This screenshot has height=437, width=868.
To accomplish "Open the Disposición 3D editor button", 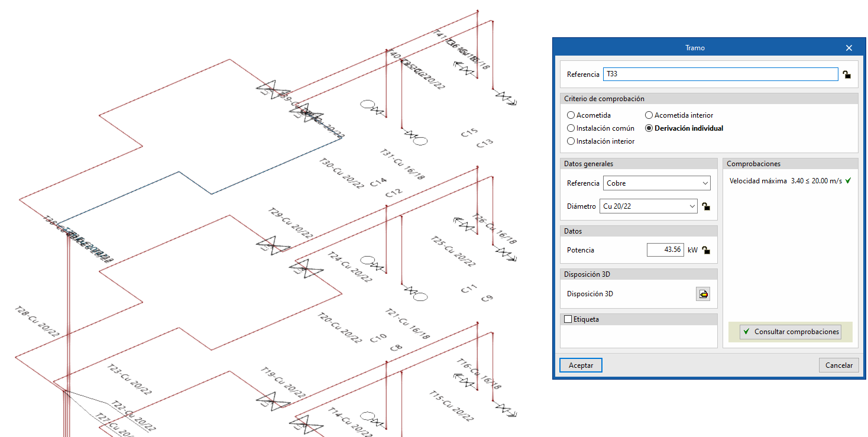I will tap(703, 294).
